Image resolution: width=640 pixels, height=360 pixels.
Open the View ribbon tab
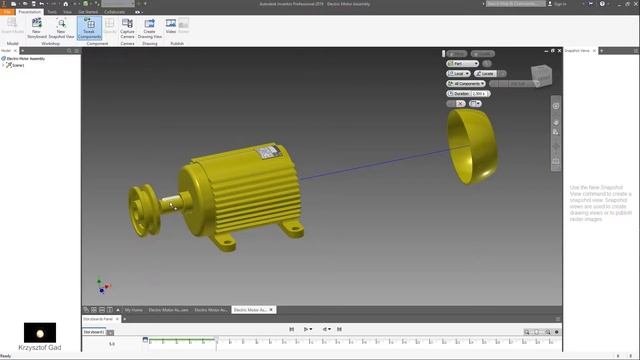click(x=67, y=12)
